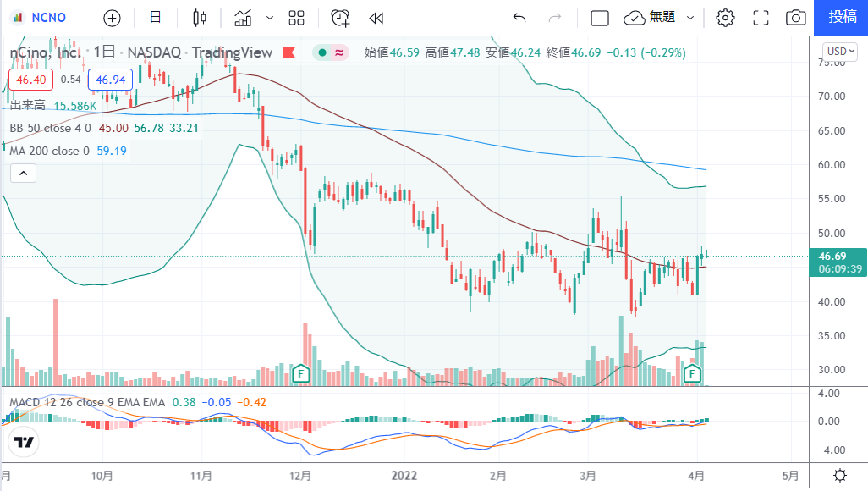The width and height of the screenshot is (868, 491).
Task: Click the 60.00 price scale label
Action: 832,164
